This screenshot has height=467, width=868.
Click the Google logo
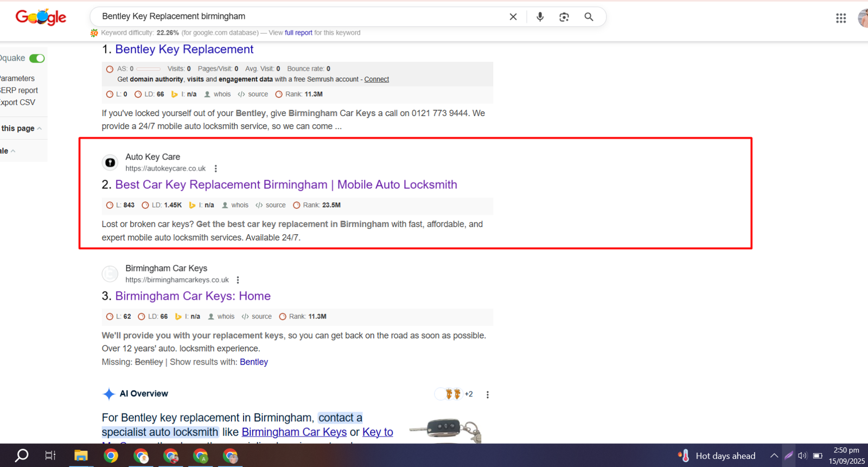pos(41,17)
